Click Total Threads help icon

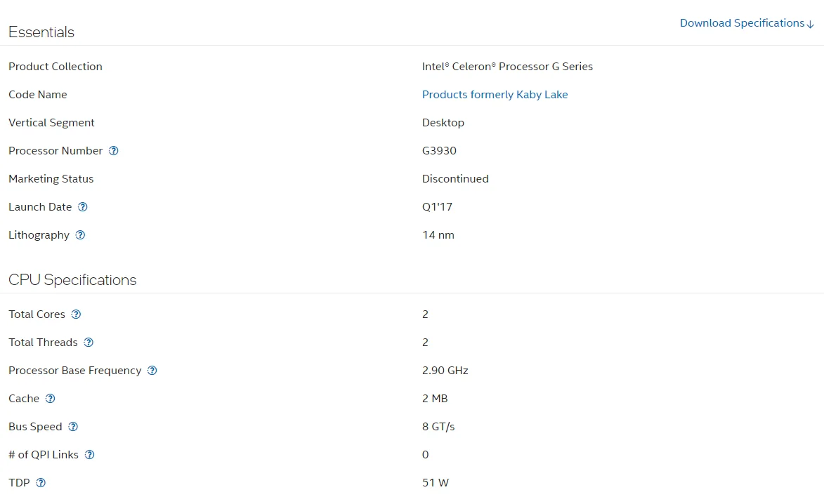point(89,343)
